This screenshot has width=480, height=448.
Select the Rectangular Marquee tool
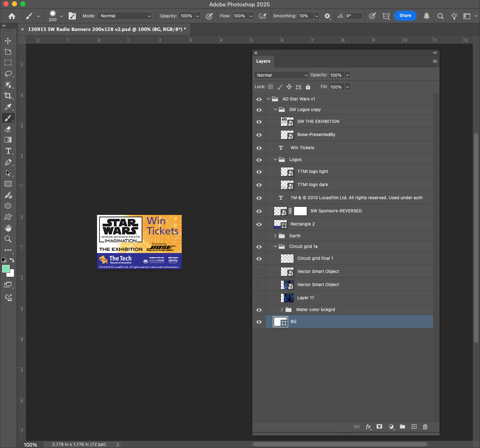(8, 63)
